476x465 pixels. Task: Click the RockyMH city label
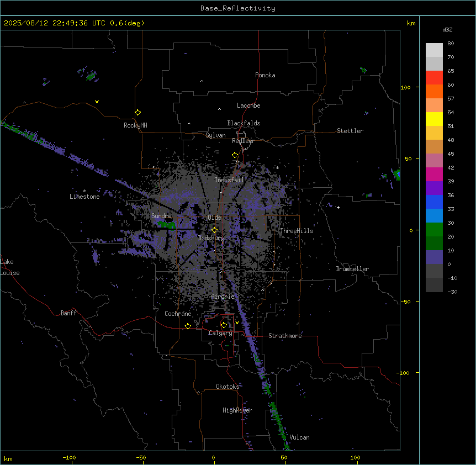point(135,125)
